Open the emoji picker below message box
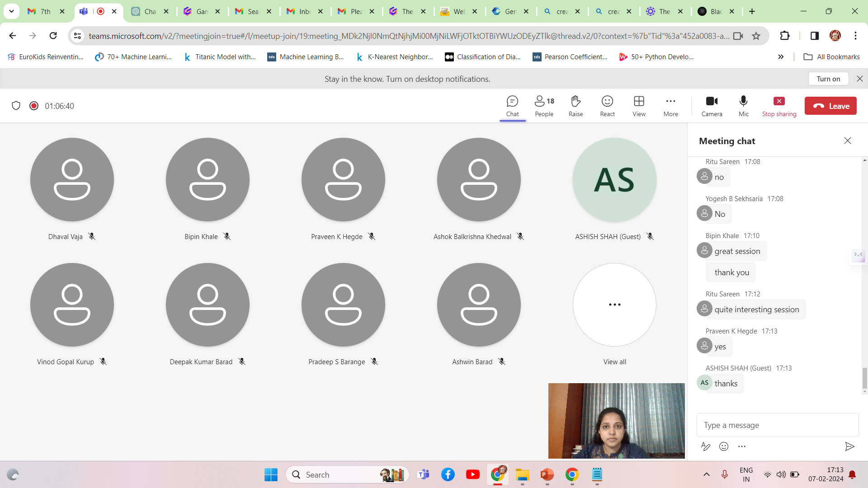This screenshot has height=488, width=868. coord(724,446)
